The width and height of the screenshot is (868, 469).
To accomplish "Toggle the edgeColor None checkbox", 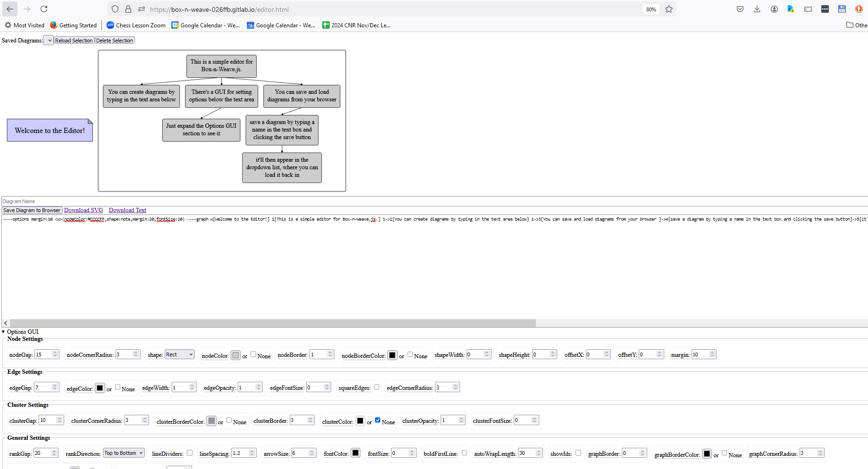I will (x=117, y=387).
